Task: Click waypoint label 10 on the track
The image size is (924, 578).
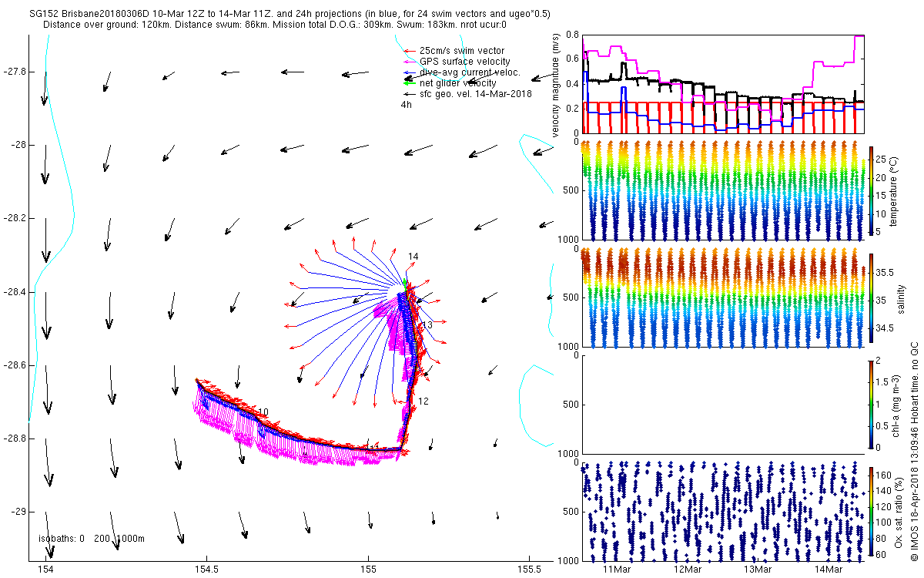Action: (263, 412)
